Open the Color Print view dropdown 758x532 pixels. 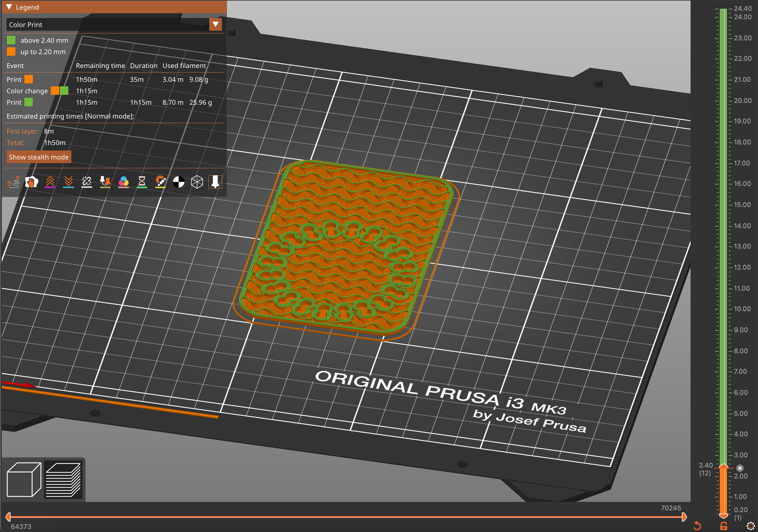pyautogui.click(x=216, y=24)
